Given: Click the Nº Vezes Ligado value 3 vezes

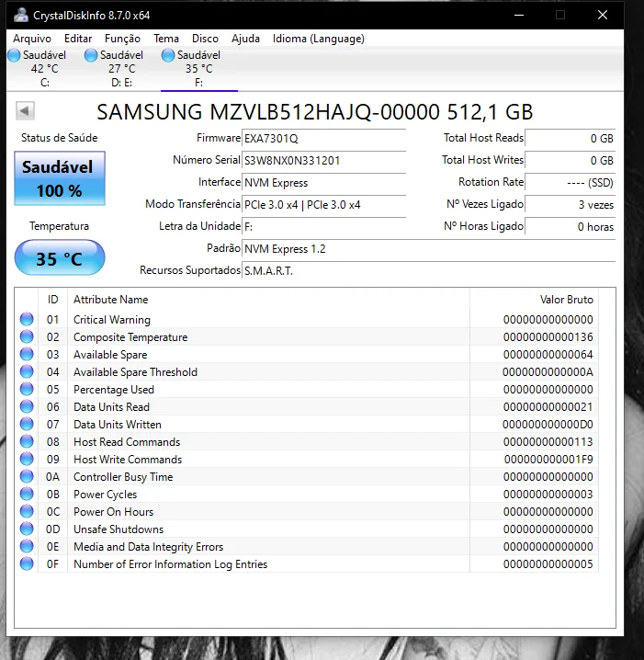Looking at the screenshot, I should 571,205.
